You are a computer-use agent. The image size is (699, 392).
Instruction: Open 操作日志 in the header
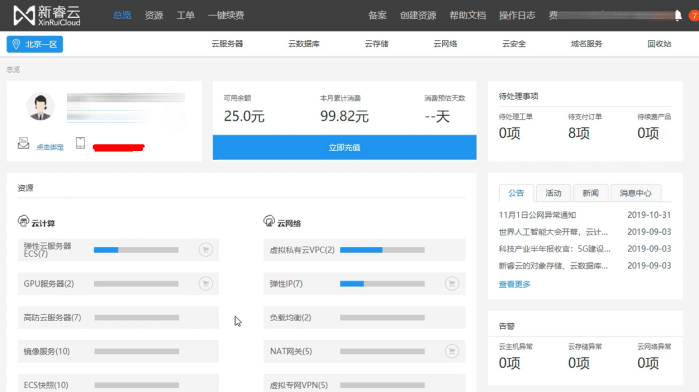(517, 15)
